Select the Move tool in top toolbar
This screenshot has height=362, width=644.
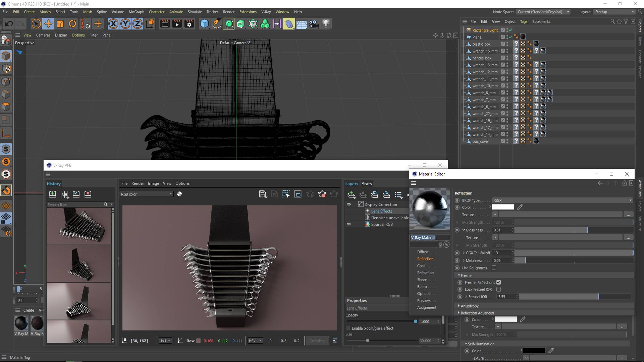48,24
